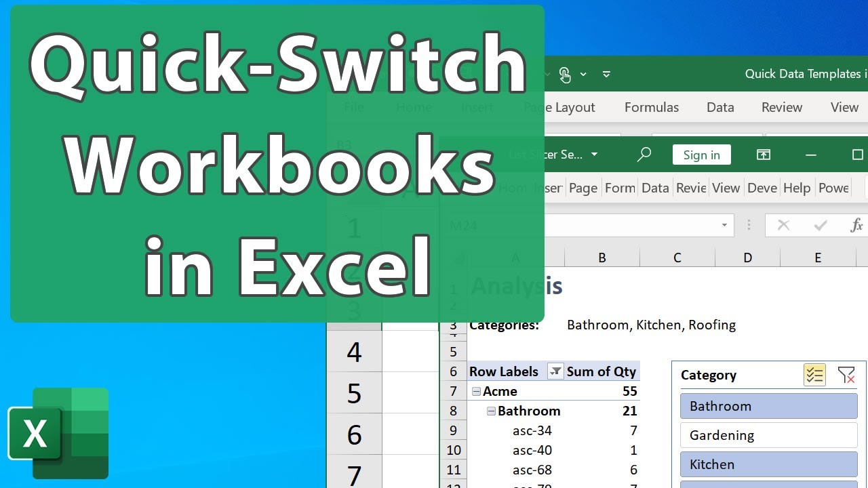Click the Sign in button

pos(702,155)
